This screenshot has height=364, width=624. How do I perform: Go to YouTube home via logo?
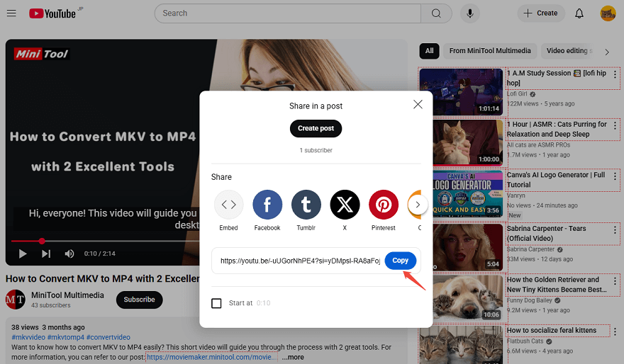click(x=52, y=13)
